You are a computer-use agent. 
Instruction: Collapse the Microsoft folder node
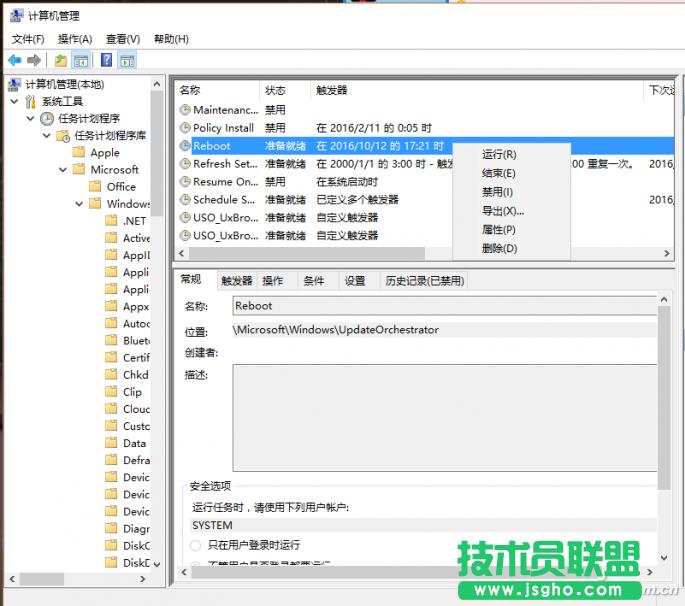coord(63,170)
